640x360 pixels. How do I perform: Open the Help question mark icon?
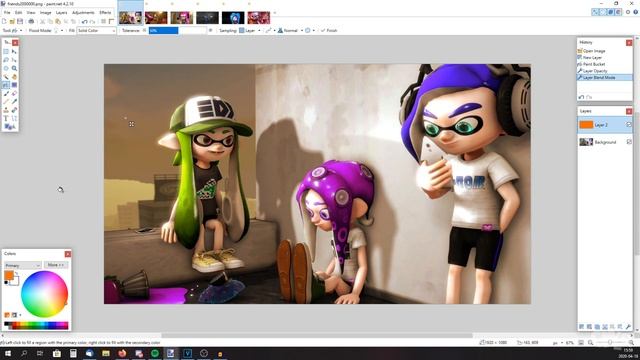click(x=636, y=12)
